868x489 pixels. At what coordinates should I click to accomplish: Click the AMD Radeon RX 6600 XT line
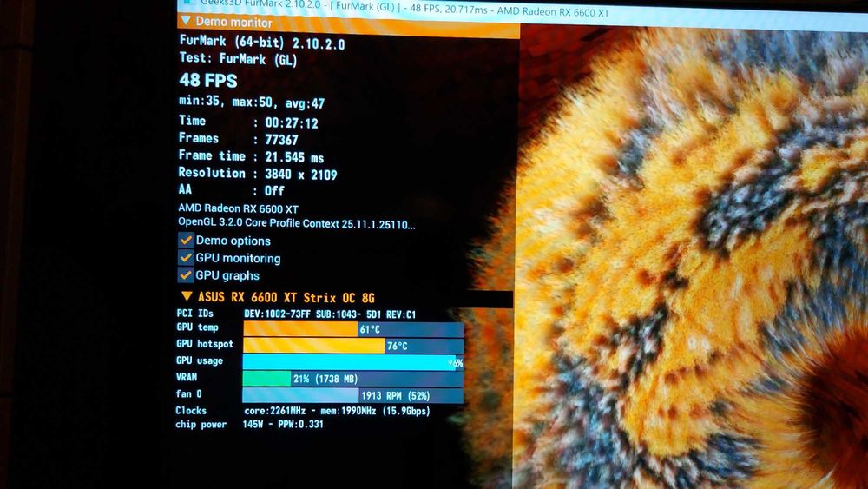pos(238,208)
